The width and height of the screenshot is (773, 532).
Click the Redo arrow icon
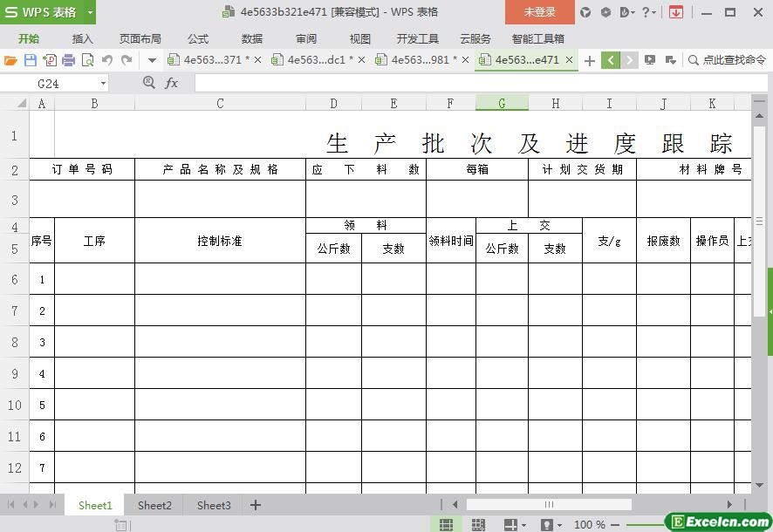(x=127, y=60)
